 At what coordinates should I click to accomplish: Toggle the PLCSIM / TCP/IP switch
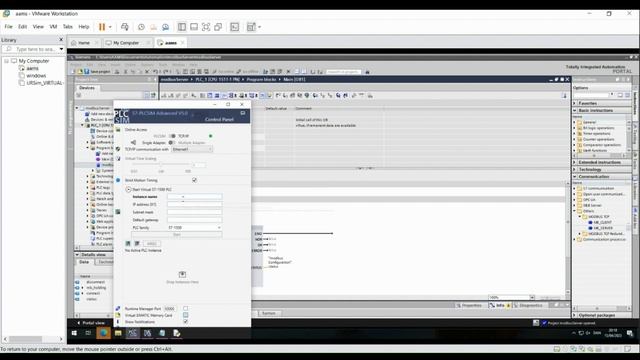172,136
